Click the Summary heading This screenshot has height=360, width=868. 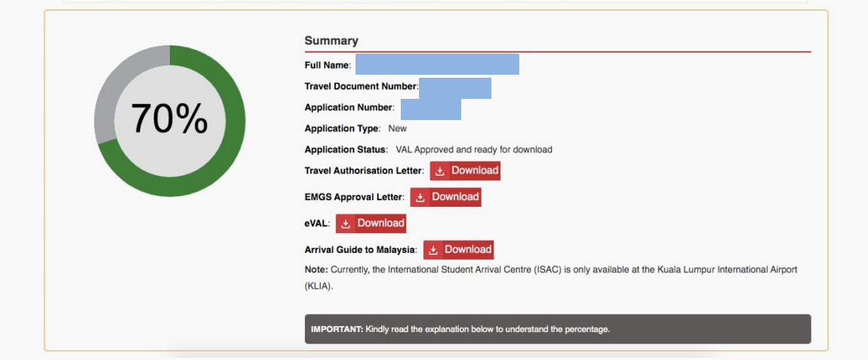click(x=331, y=41)
